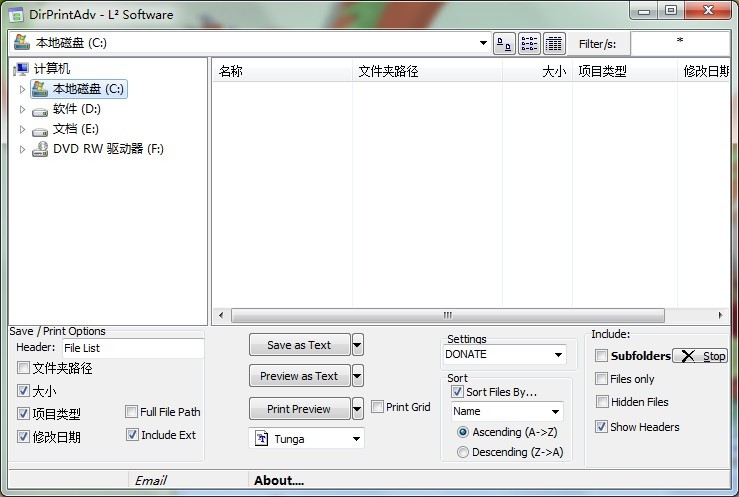Open the Save as Text arrow dropdown
The height and width of the screenshot is (497, 739).
358,345
